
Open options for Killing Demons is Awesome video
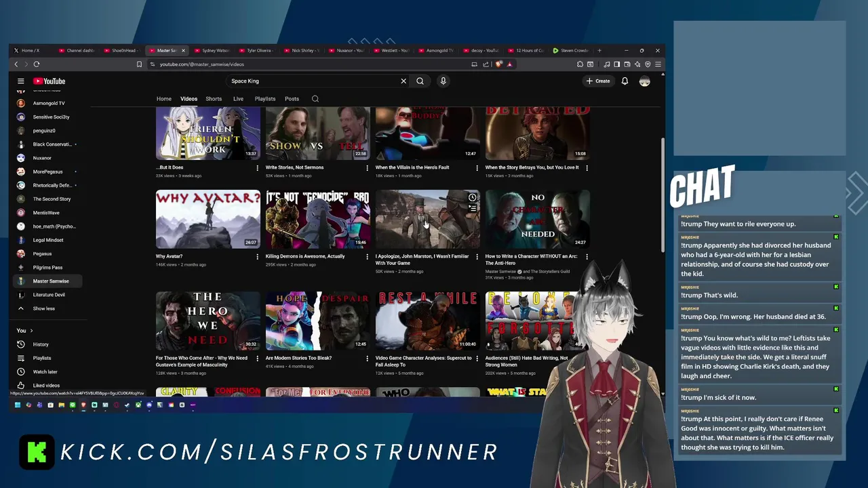367,257
